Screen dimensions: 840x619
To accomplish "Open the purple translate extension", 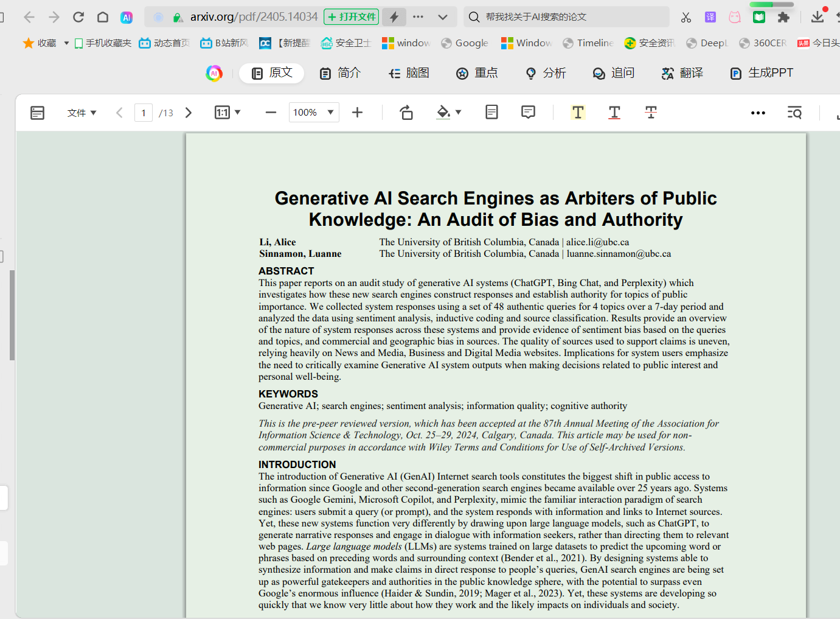I will tap(710, 17).
